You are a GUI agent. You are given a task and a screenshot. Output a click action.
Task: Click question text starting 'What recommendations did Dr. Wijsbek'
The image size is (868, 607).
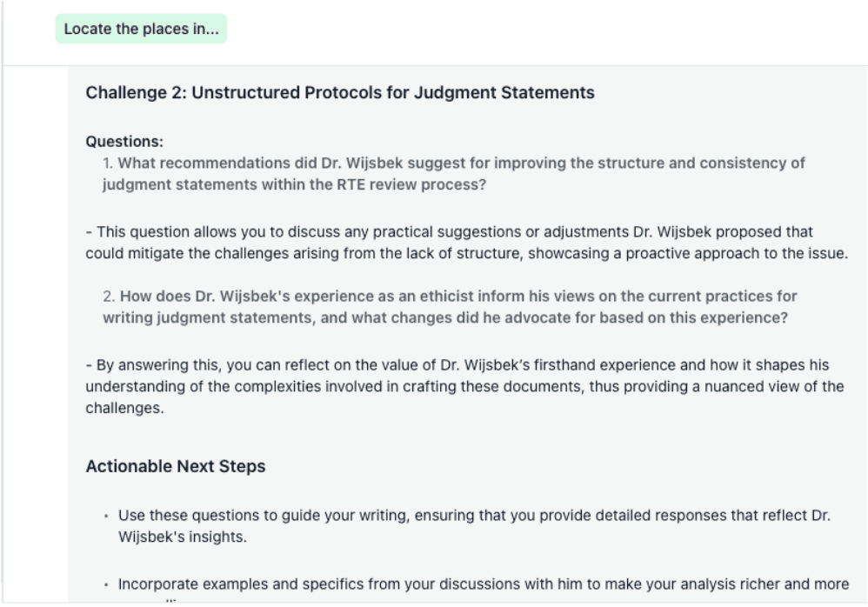click(x=454, y=174)
